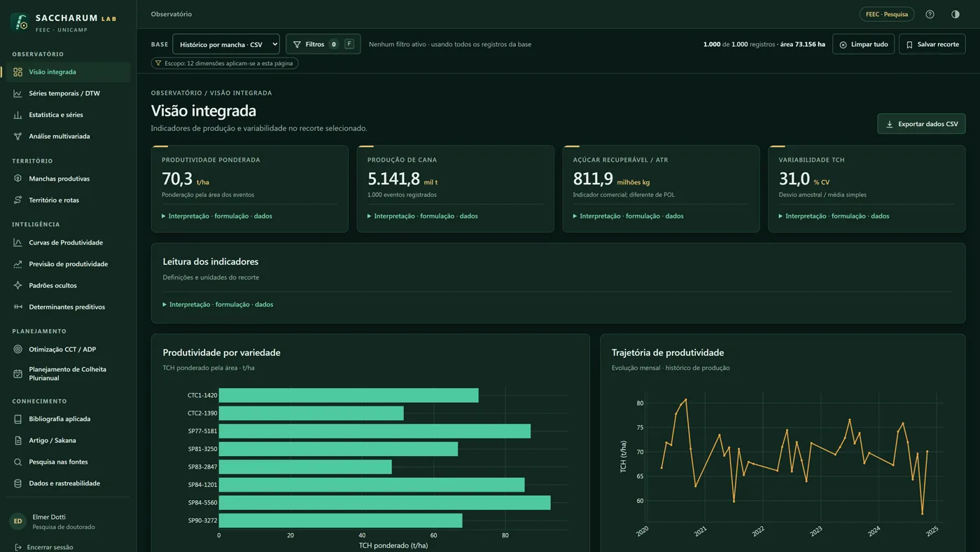This screenshot has height=552, width=980.
Task: Expand the details in Leitura dos indicadores
Action: (218, 305)
